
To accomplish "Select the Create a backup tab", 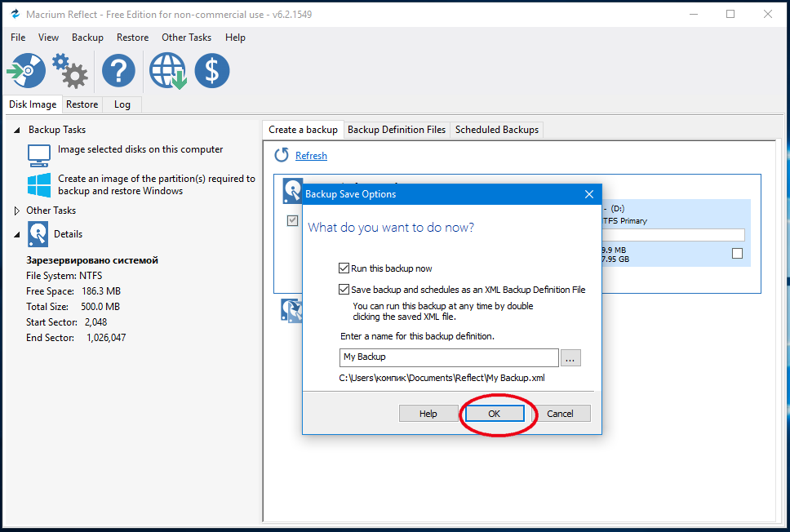I will (x=304, y=130).
